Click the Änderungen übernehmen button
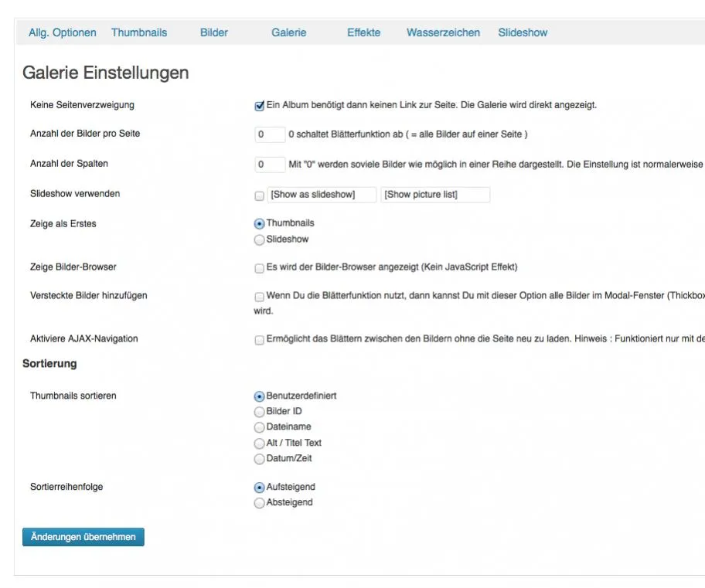The height and width of the screenshot is (588, 705). coord(83,537)
